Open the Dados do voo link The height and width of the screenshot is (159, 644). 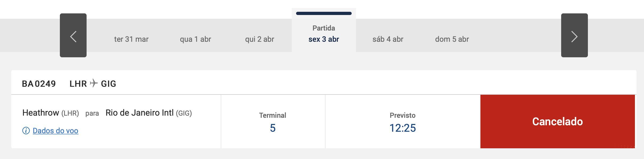(55, 131)
